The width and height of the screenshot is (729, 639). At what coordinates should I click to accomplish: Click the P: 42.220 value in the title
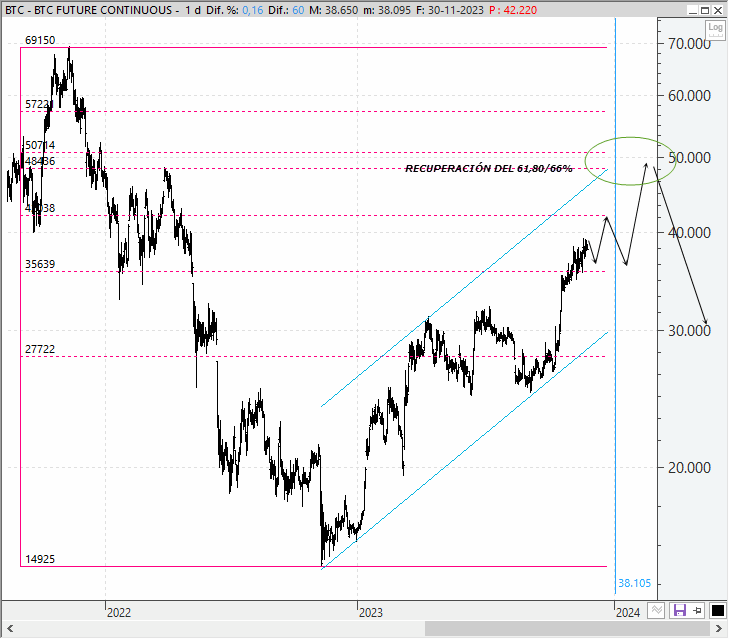[x=513, y=10]
